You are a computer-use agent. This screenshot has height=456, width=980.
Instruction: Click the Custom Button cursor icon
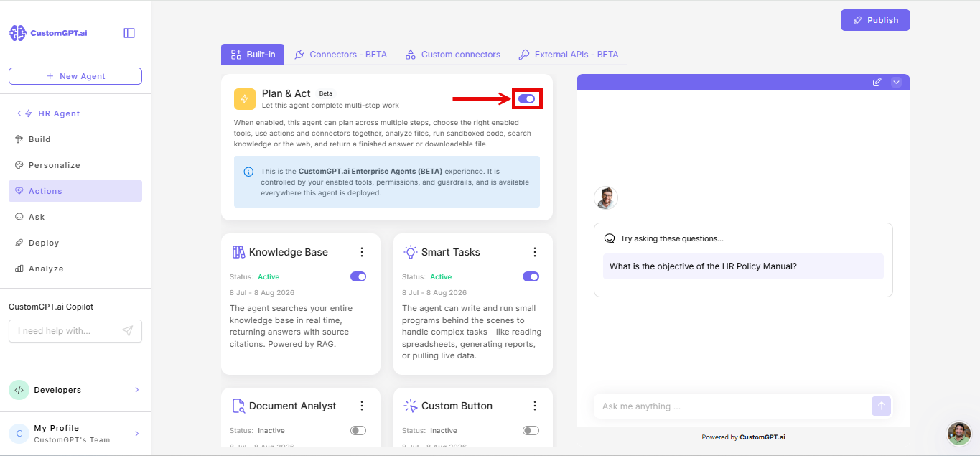tap(411, 406)
